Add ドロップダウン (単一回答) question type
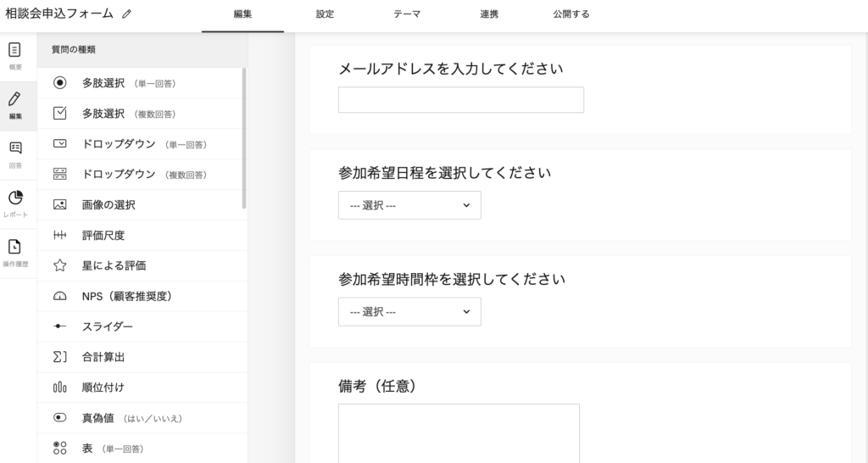This screenshot has width=868, height=463. (144, 144)
